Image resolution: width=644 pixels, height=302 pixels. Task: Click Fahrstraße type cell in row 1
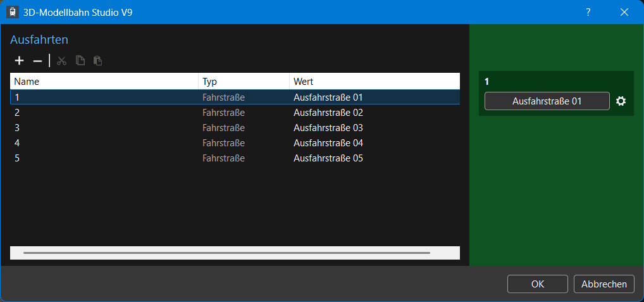(x=223, y=98)
